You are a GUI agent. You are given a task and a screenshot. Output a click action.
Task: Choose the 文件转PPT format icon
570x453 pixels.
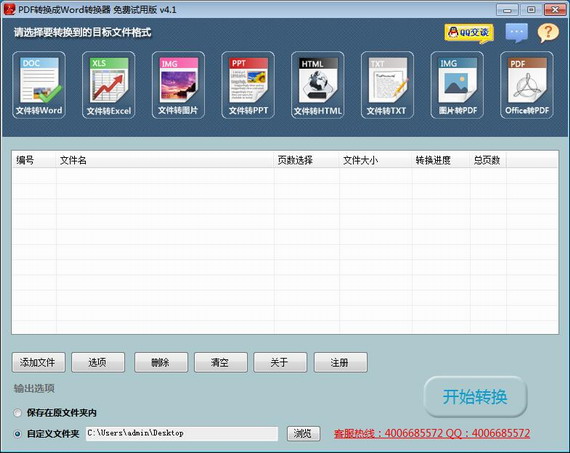pos(248,85)
